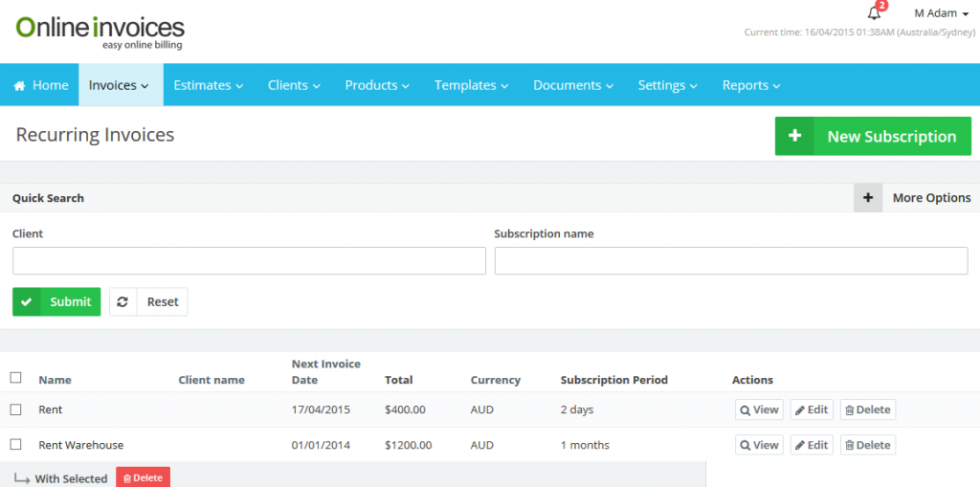View the Rent subscription
The height and width of the screenshot is (487, 980).
(x=759, y=410)
